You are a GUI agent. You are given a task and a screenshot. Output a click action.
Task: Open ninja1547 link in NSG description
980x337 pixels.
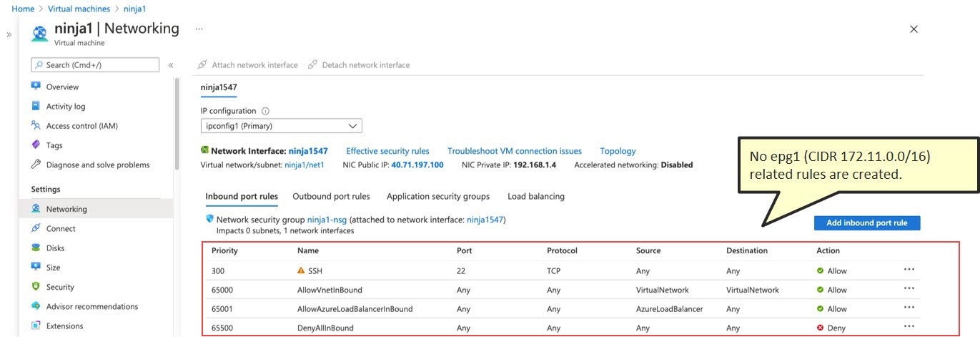click(485, 220)
